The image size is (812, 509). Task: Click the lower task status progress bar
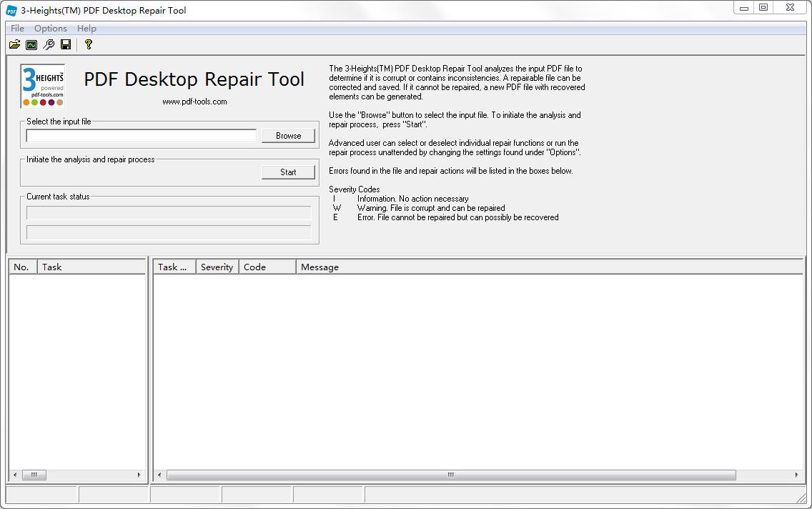tap(169, 232)
